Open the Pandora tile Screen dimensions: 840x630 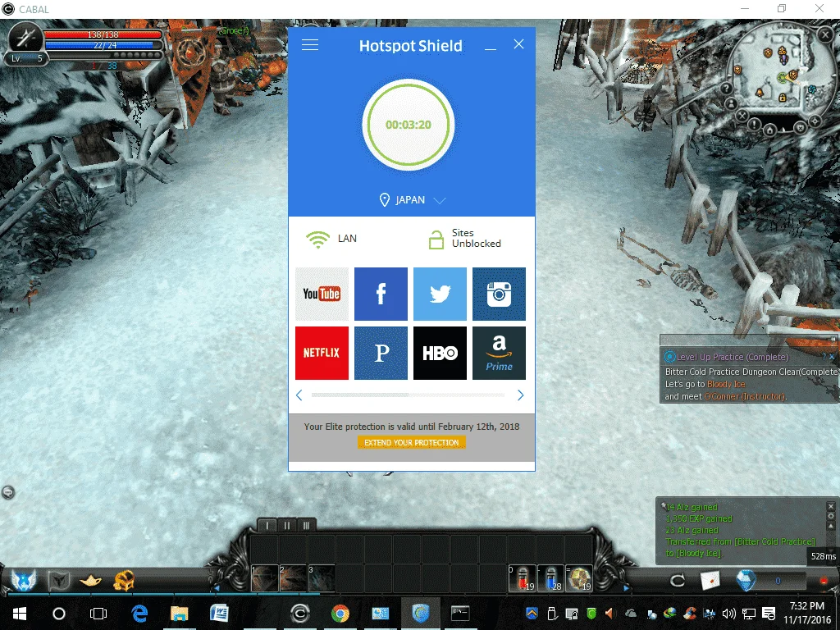click(x=381, y=353)
